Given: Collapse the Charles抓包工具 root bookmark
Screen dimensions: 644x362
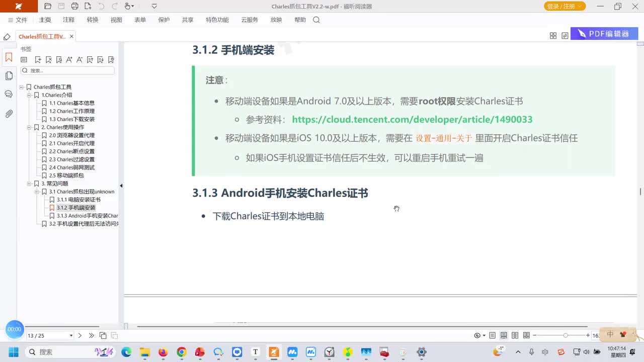Looking at the screenshot, I should tap(22, 87).
